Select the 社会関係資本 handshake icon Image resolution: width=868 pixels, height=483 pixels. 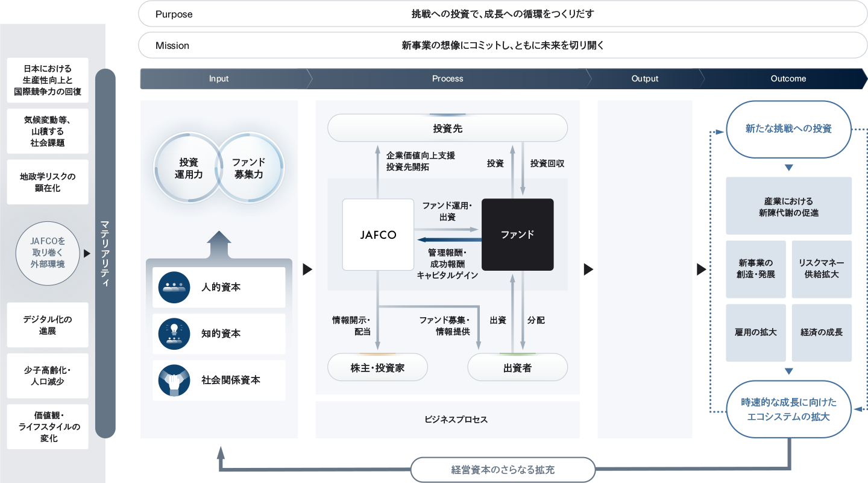tap(174, 380)
